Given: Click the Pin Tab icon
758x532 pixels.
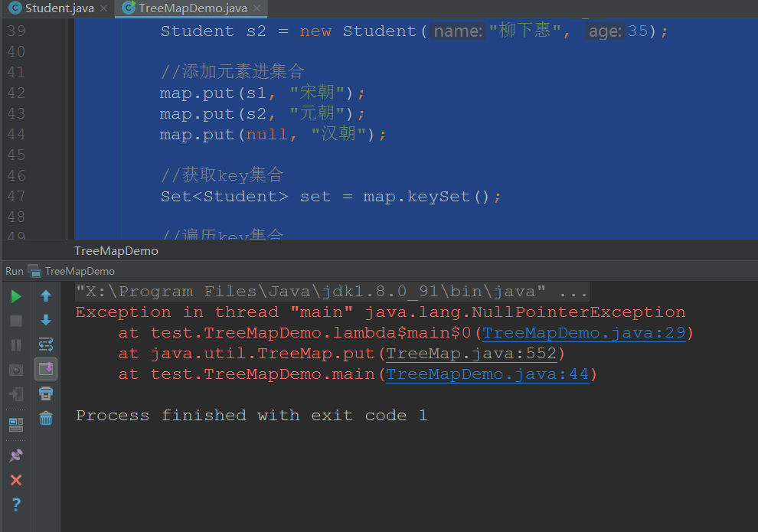Looking at the screenshot, I should click(16, 455).
